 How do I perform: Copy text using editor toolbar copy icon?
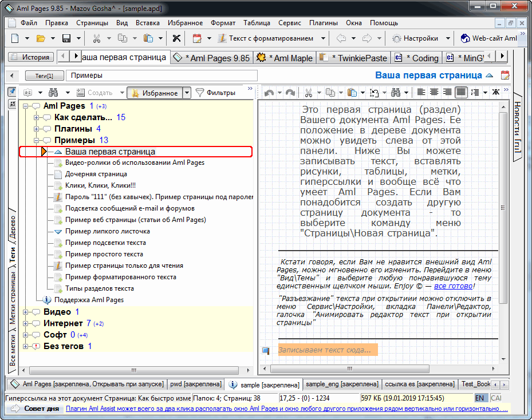[x=330, y=92]
